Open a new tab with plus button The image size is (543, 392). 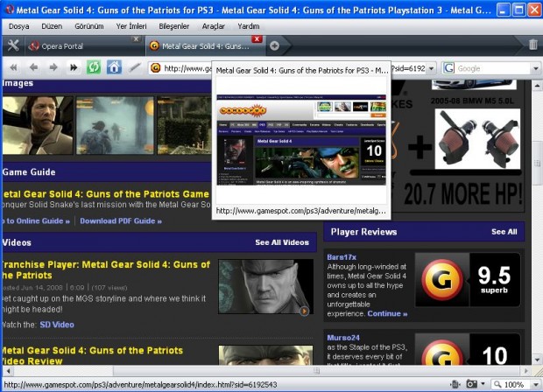click(274, 45)
